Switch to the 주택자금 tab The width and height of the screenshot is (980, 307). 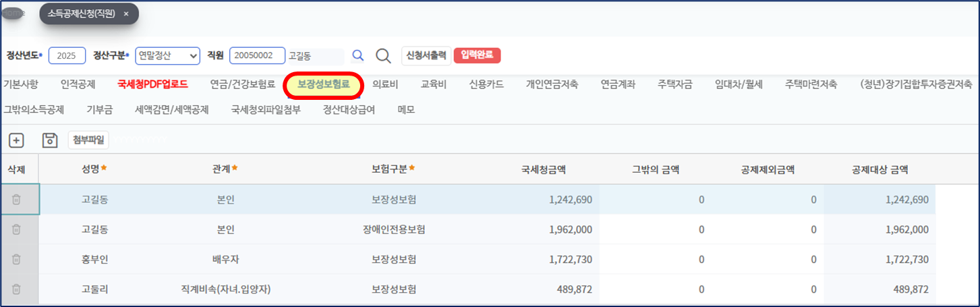pos(675,84)
